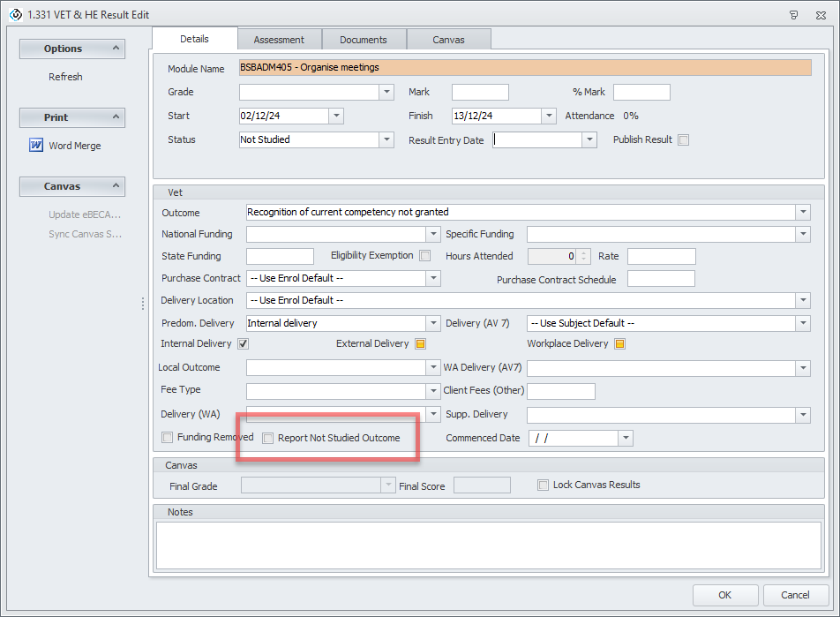Click Refresh in the Options panel
Screen dimensions: 840x617
[x=65, y=77]
